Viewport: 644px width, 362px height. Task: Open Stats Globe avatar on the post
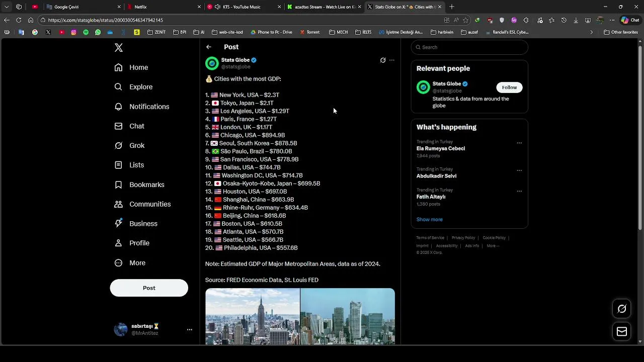tap(212, 63)
